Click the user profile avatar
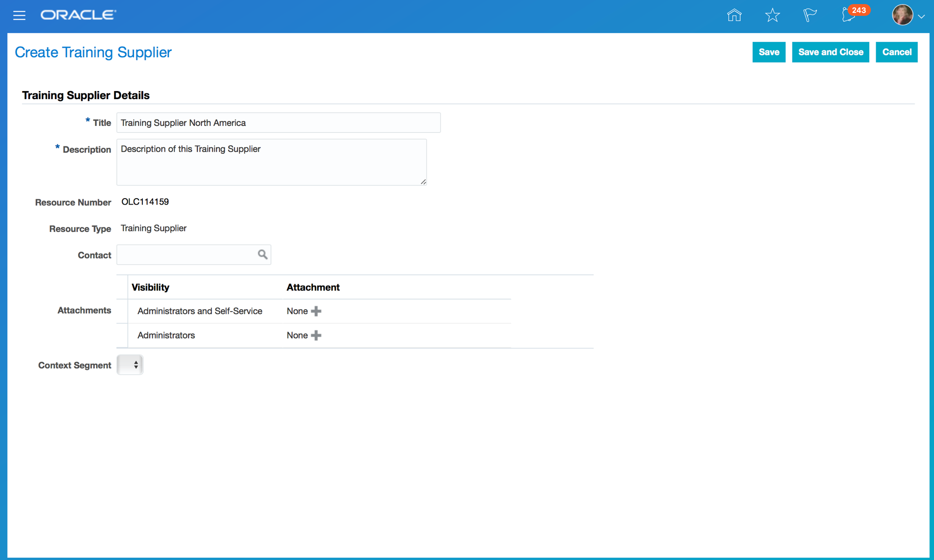The image size is (934, 560). click(902, 15)
